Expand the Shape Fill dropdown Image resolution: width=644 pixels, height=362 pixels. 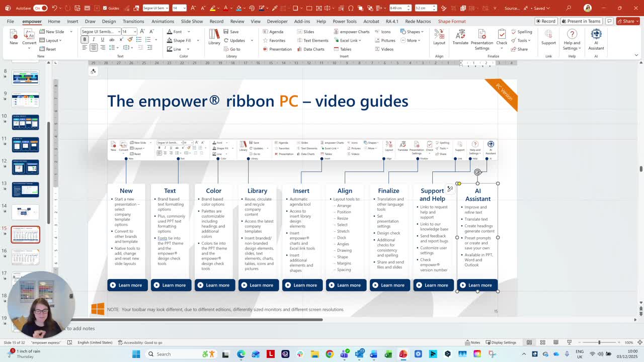pyautogui.click(x=198, y=40)
